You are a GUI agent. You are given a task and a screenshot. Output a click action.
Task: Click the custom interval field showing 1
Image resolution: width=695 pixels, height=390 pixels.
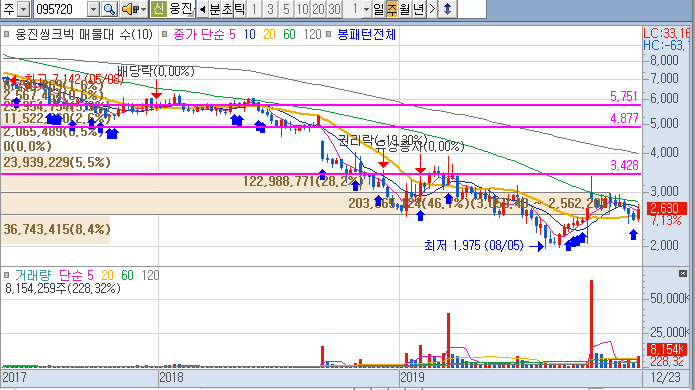[353, 9]
